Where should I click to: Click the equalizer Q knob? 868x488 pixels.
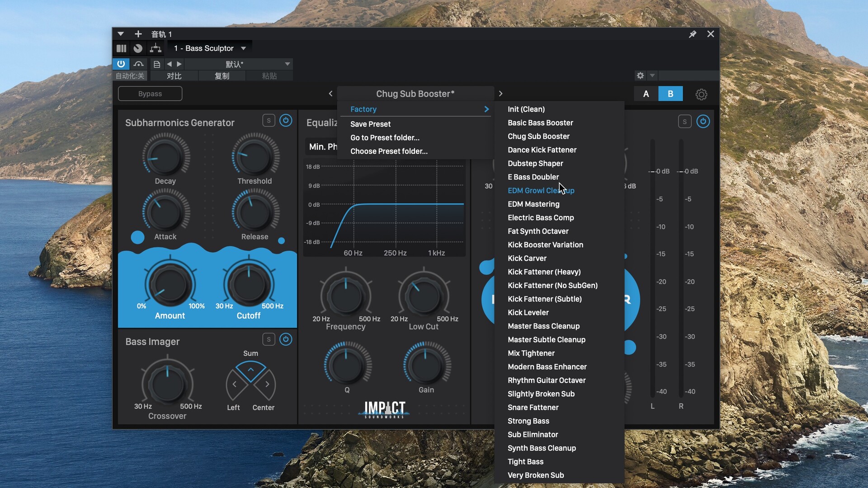coord(347,365)
